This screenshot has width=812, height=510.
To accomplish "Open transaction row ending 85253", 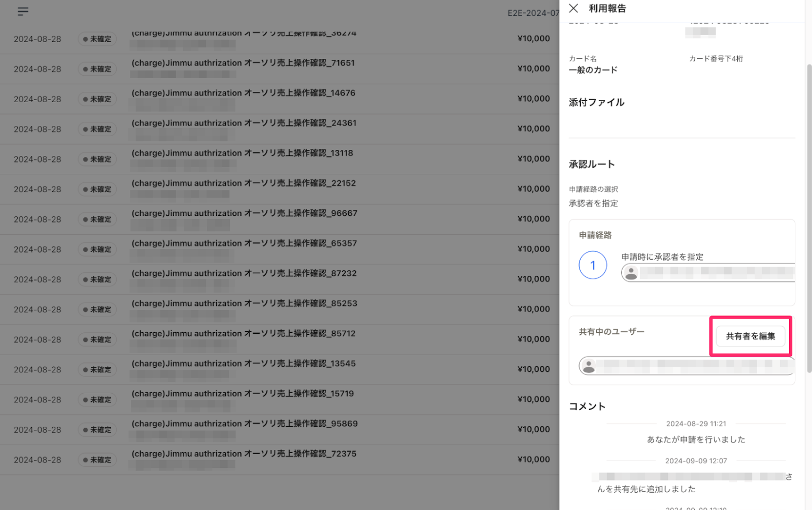I will (280, 309).
